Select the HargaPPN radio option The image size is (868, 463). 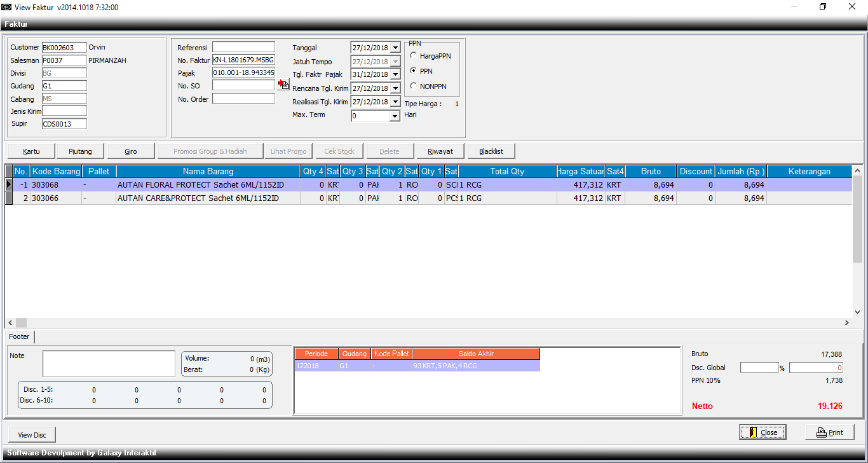(414, 56)
